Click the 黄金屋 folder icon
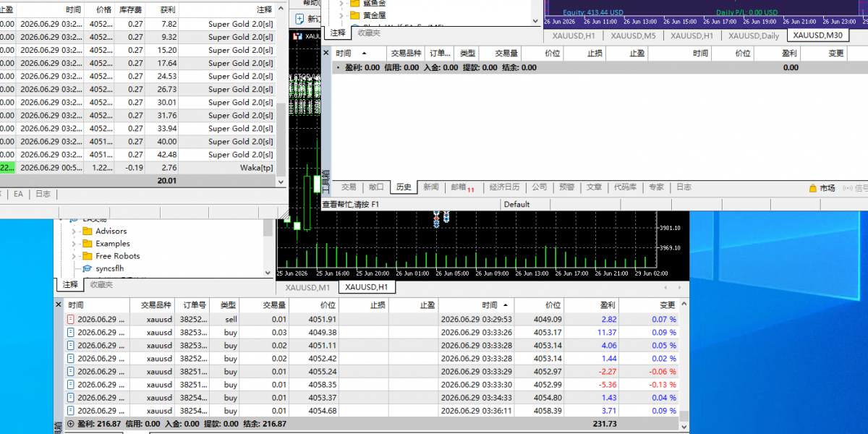This screenshot has width=868, height=434. pos(354,15)
